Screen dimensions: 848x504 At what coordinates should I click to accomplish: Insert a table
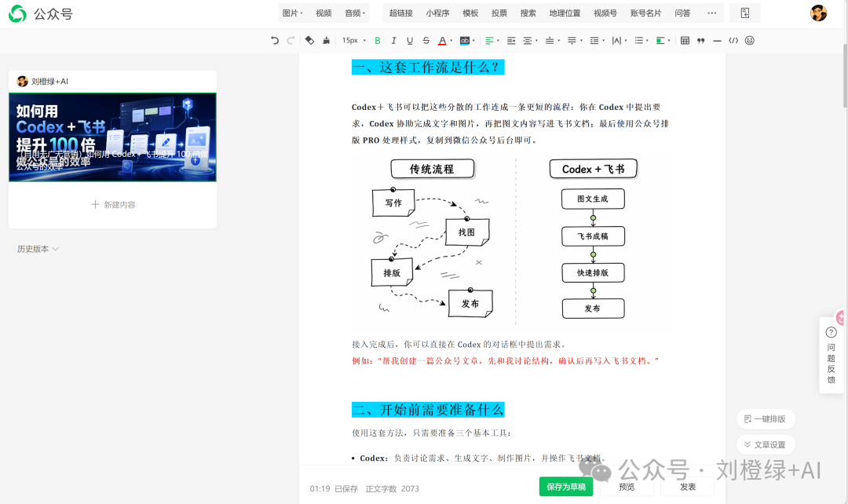[685, 41]
